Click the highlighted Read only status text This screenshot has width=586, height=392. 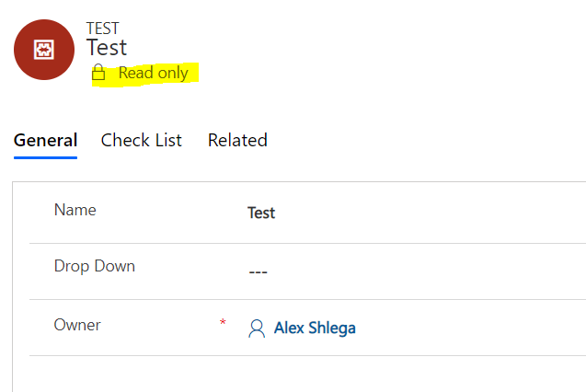click(153, 74)
